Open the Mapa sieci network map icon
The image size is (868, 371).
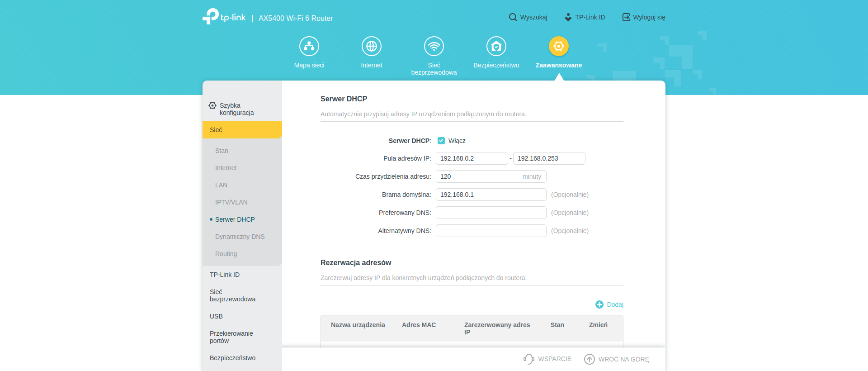pyautogui.click(x=309, y=46)
